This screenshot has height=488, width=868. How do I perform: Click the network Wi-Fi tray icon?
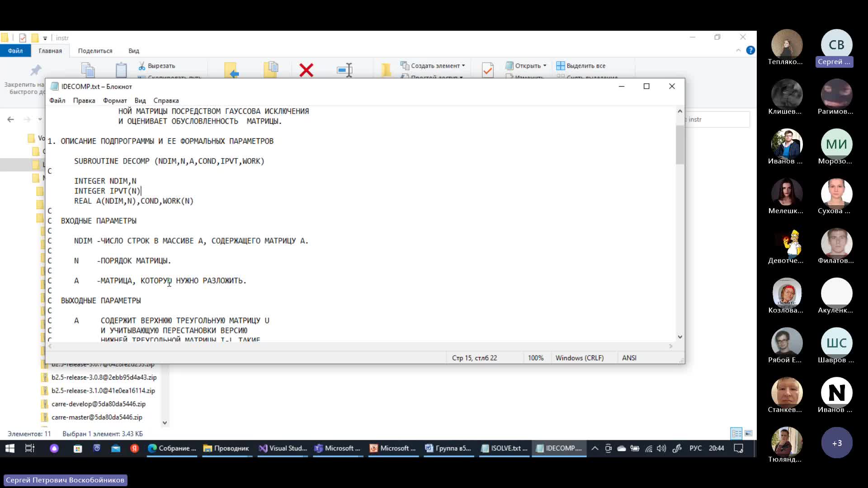[x=649, y=448]
